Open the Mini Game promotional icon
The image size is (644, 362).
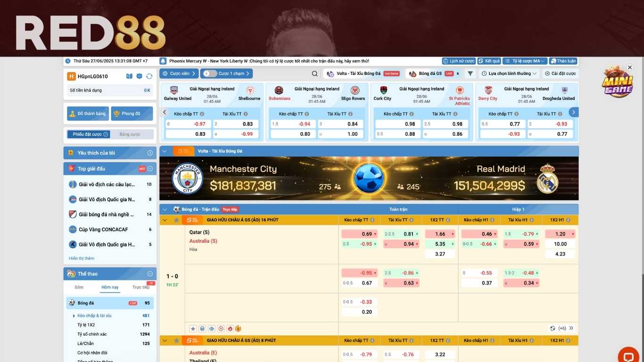click(617, 82)
